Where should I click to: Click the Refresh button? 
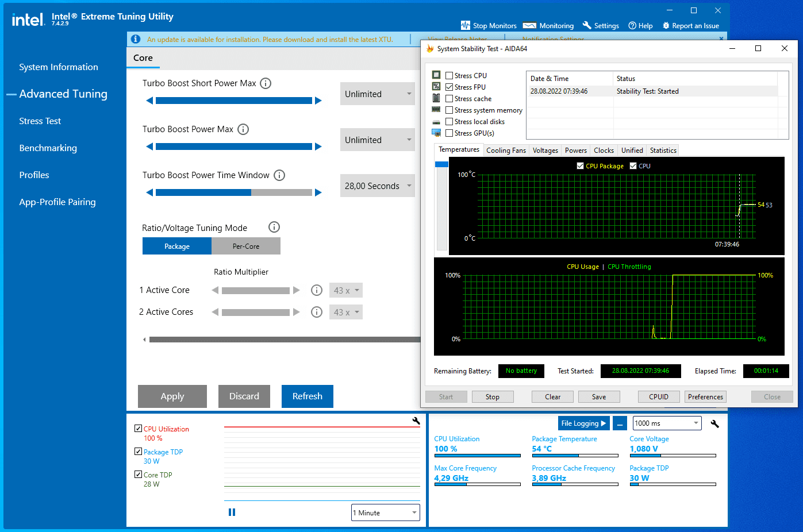[x=308, y=396]
